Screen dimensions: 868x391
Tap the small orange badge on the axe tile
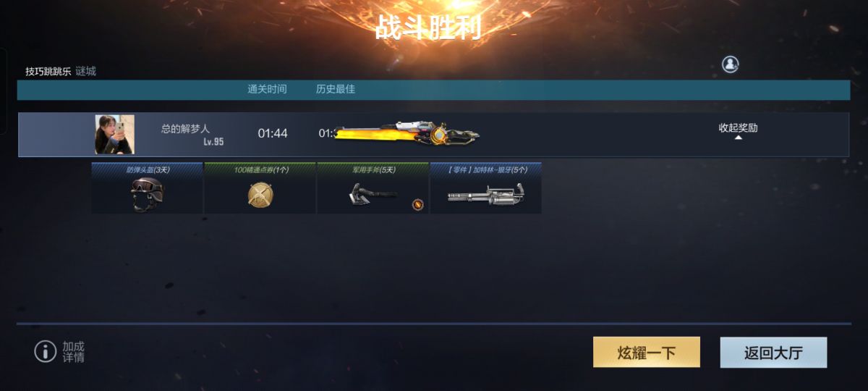coord(417,205)
